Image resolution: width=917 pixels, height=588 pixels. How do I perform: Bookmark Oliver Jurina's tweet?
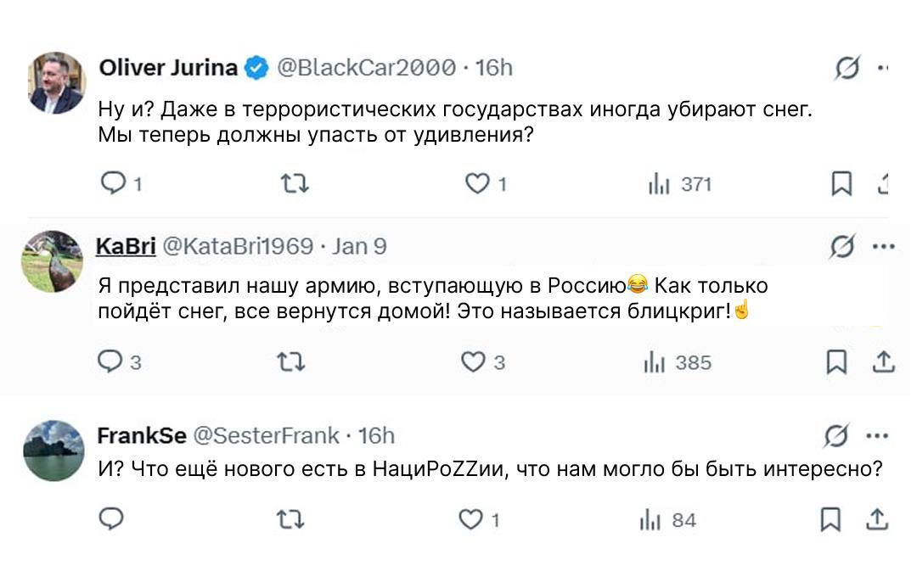click(x=841, y=182)
